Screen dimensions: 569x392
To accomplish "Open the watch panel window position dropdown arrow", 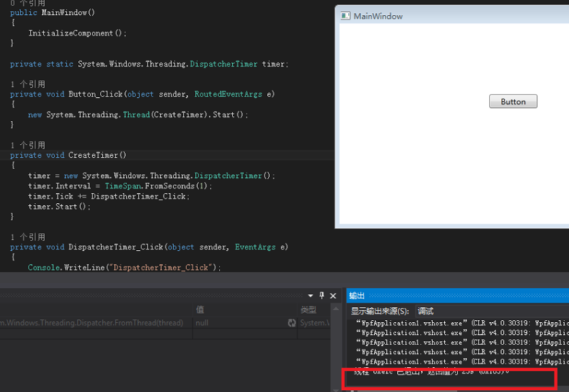I will 310,296.
